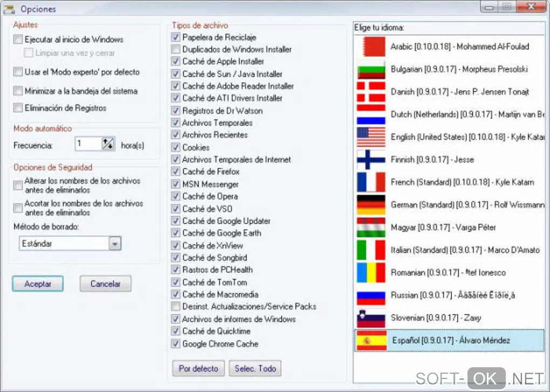Click the Selec. Todo button
This screenshot has height=392, width=550.
[255, 368]
